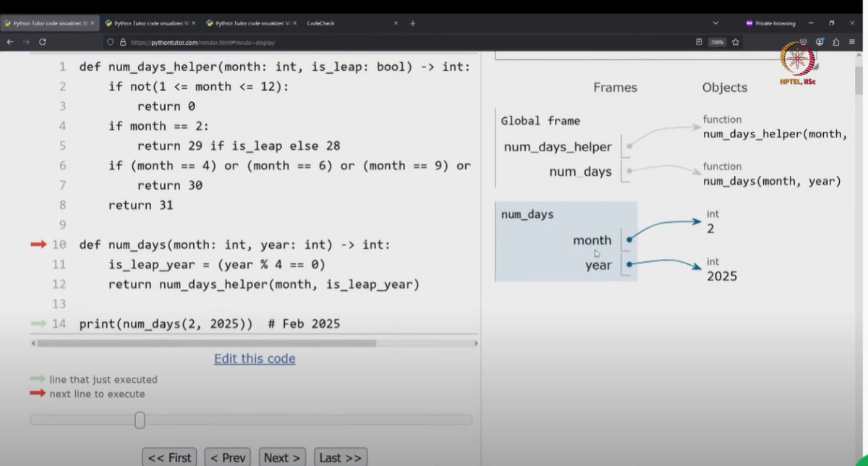Click the 'next line to execute' legend
Image resolution: width=868 pixels, height=466 pixels.
pyautogui.click(x=97, y=394)
